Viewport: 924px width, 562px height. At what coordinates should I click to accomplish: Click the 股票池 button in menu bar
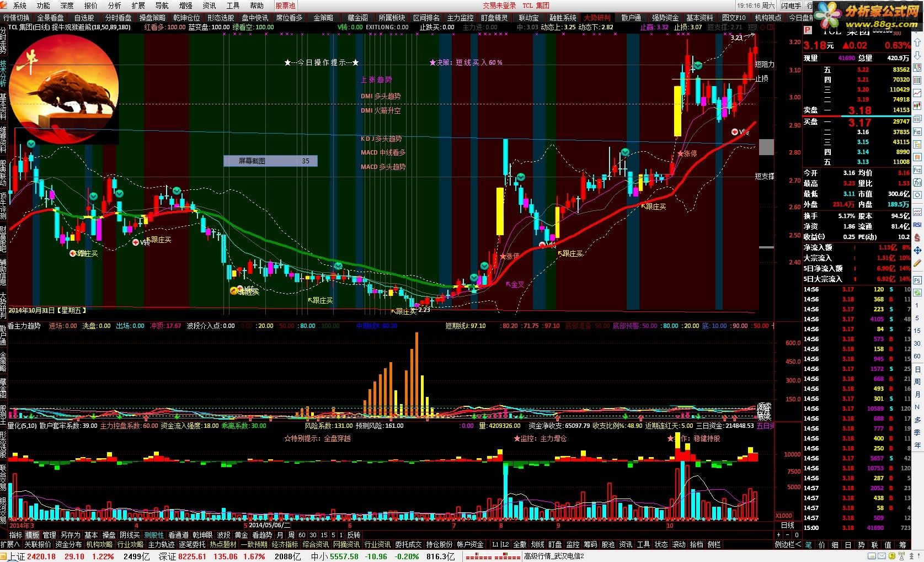[x=285, y=6]
